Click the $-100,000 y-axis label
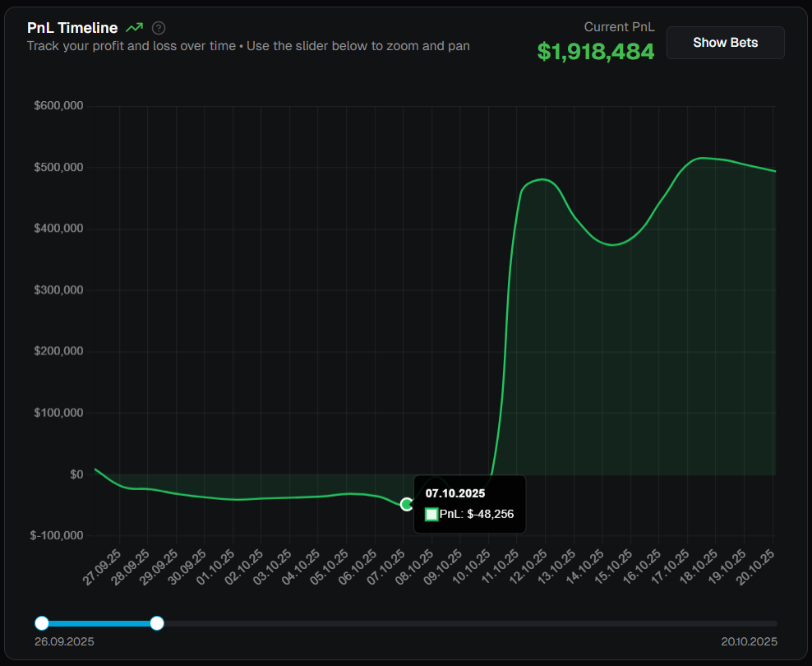812x666 pixels. click(x=57, y=535)
